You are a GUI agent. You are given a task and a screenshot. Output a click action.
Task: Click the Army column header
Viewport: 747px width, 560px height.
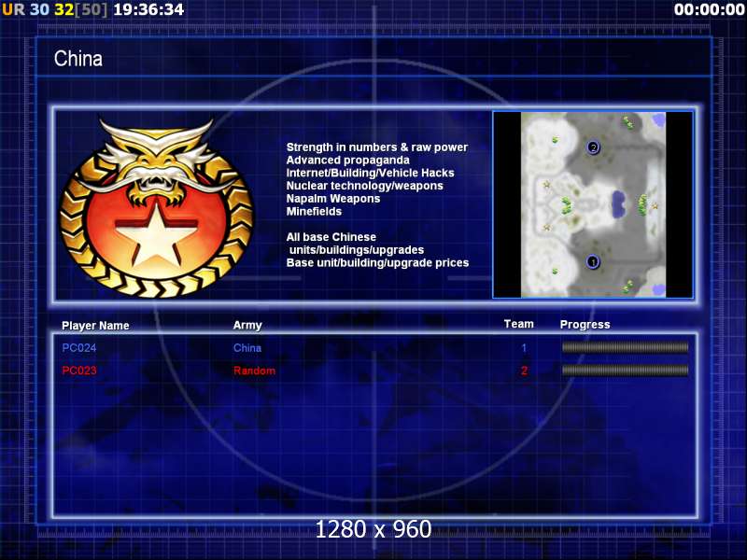(x=247, y=325)
